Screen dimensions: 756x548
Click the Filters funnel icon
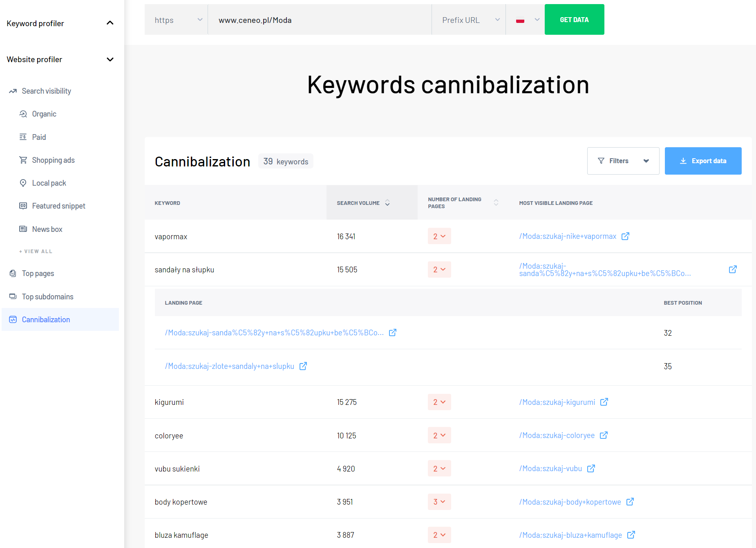click(x=601, y=161)
